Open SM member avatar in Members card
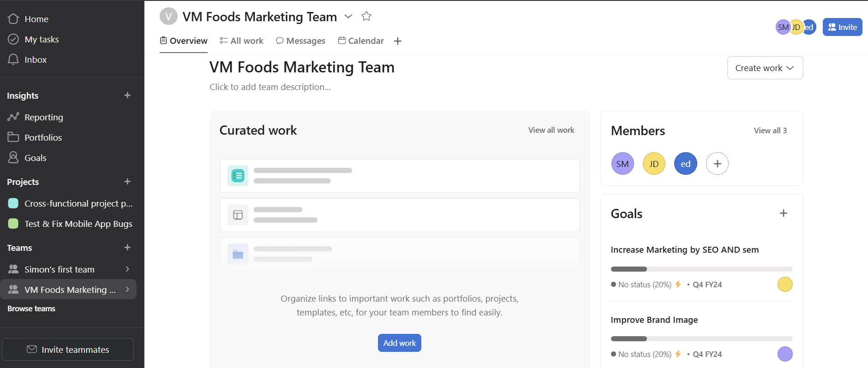The height and width of the screenshot is (368, 868). pyautogui.click(x=623, y=164)
